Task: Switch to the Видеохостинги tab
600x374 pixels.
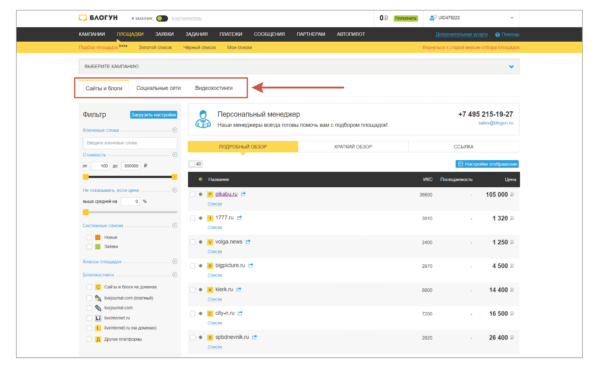Action: 214,88
